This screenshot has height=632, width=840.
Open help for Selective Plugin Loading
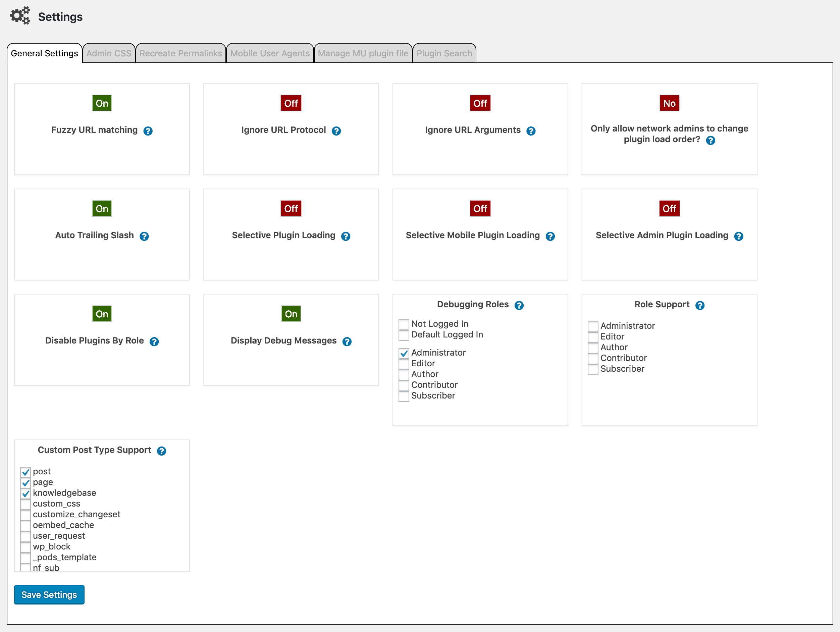(346, 236)
